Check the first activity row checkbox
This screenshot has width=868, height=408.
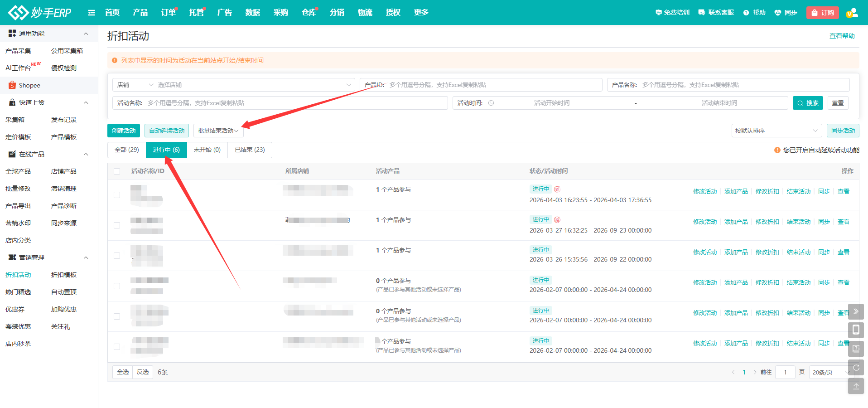[x=117, y=195]
